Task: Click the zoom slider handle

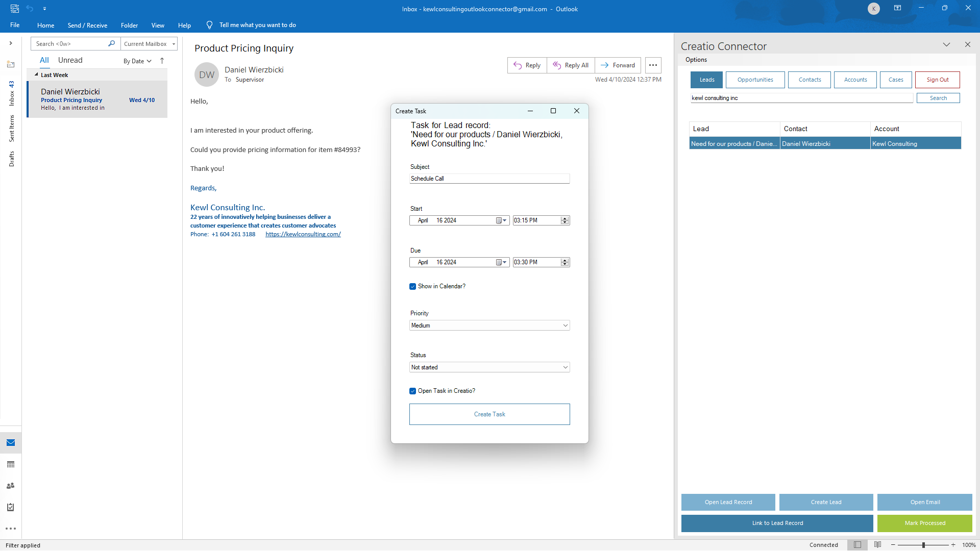Action: click(923, 545)
